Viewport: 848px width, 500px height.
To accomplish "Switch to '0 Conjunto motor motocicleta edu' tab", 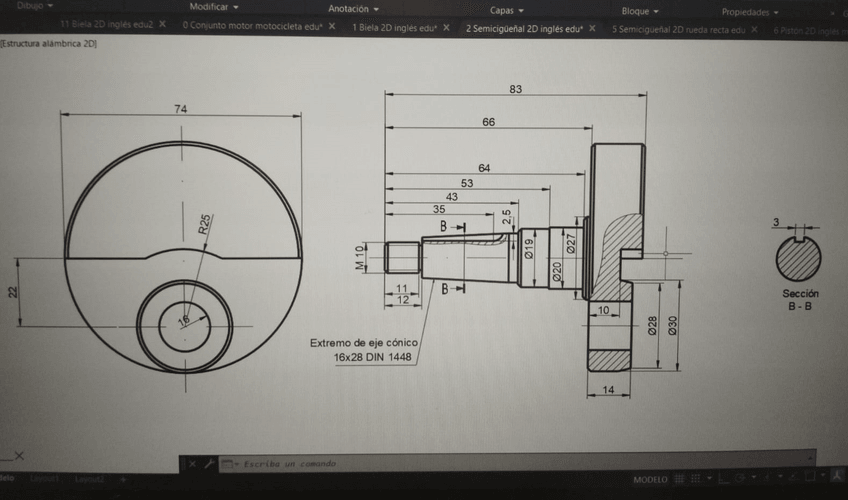I will coord(253,26).
